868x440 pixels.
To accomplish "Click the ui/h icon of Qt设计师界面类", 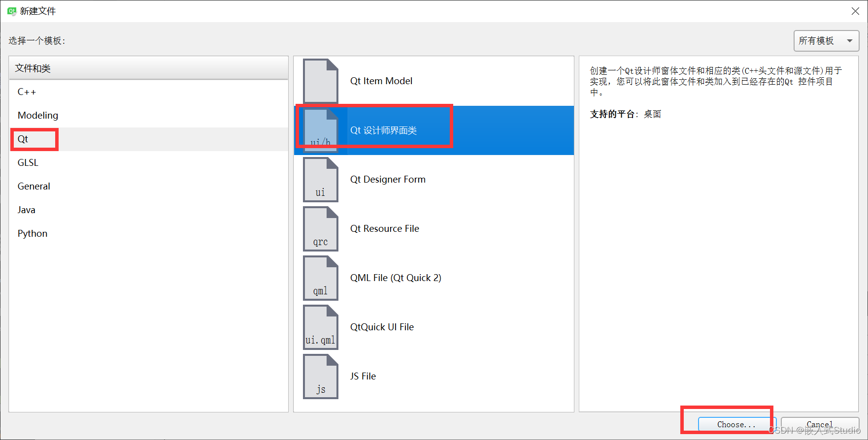I will (321, 130).
